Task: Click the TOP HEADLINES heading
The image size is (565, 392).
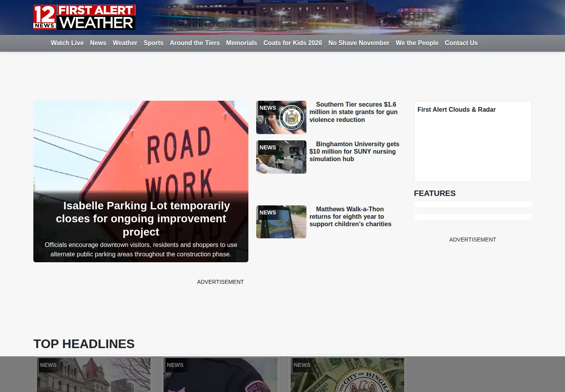Action: [84, 344]
